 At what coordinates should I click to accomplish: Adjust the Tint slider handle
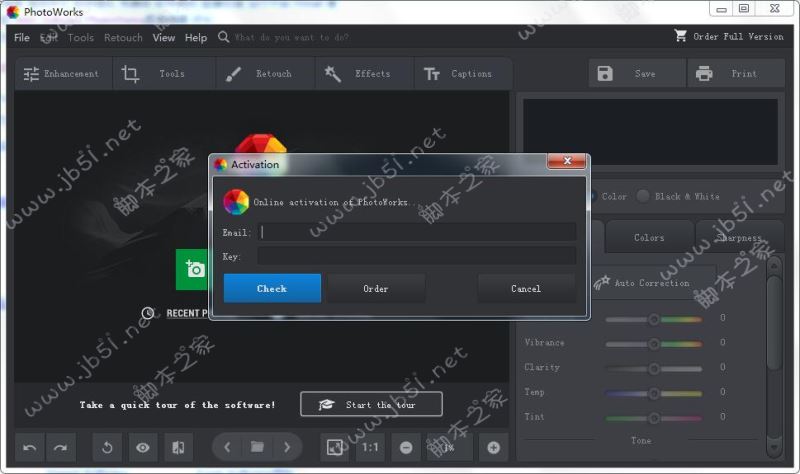coord(654,418)
